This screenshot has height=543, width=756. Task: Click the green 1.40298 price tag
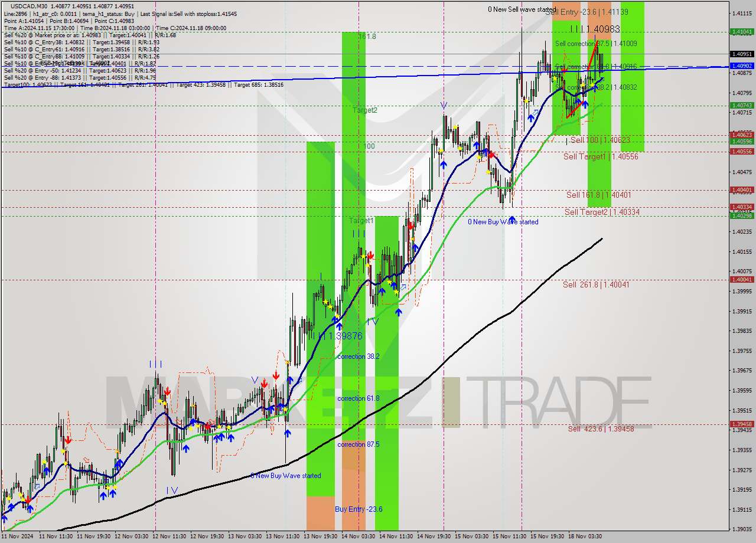(742, 216)
